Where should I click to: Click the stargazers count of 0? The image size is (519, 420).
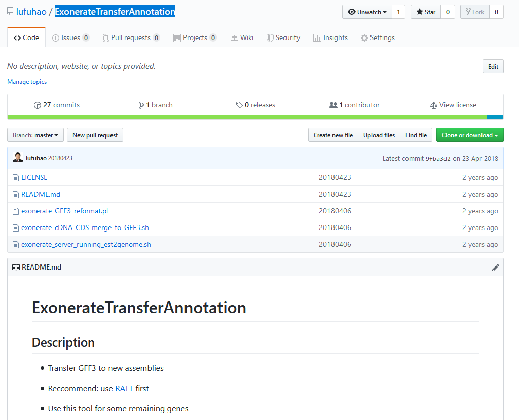coord(448,12)
